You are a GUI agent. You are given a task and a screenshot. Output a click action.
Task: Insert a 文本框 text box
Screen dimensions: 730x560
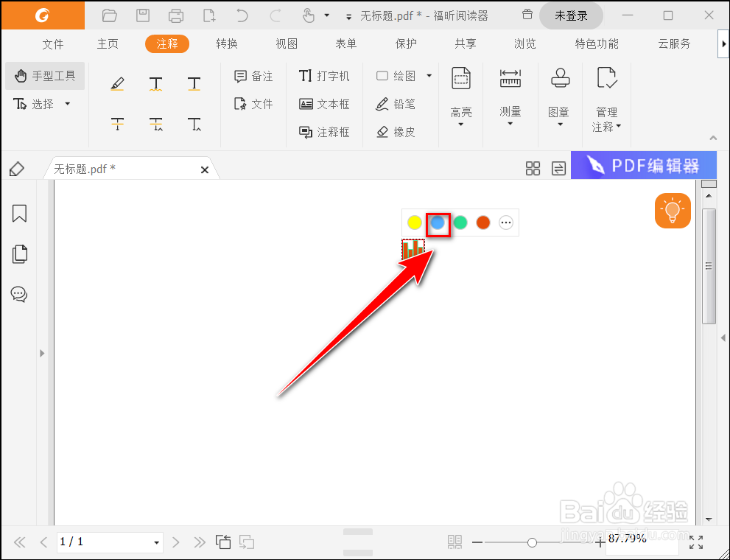coord(324,104)
